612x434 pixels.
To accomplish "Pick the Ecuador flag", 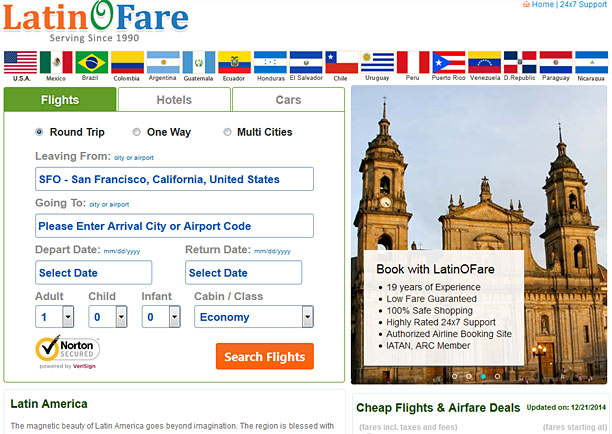I will tap(234, 62).
